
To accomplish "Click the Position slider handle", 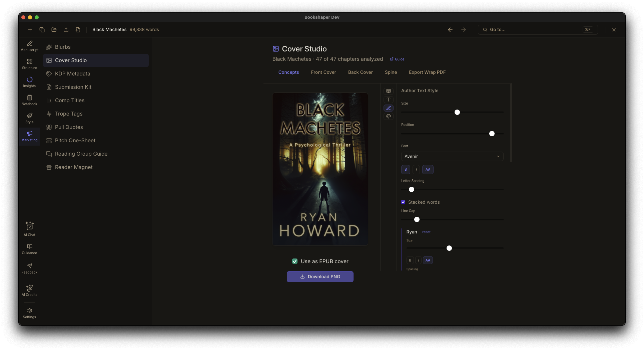I will click(x=492, y=134).
